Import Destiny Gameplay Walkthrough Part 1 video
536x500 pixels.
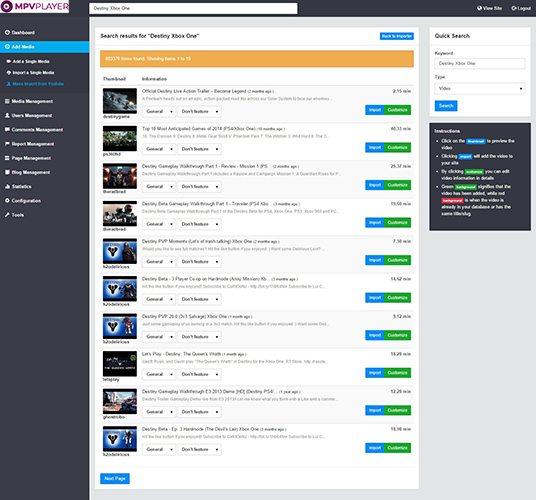pos(375,185)
